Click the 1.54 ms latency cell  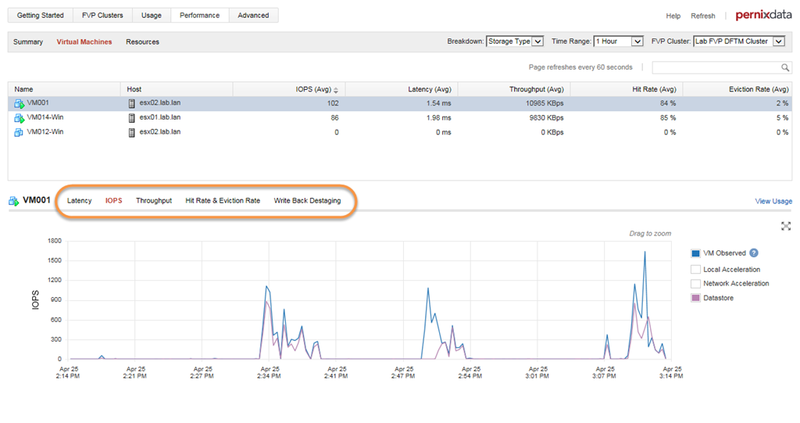point(402,104)
